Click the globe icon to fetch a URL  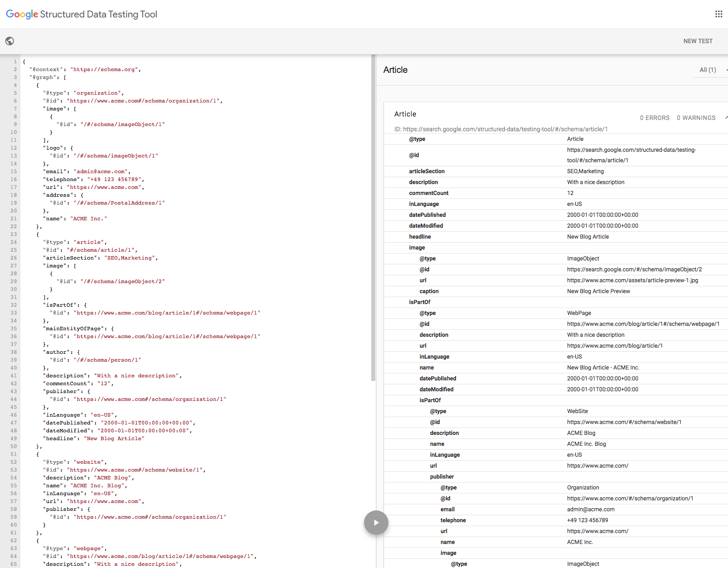pos(10,41)
